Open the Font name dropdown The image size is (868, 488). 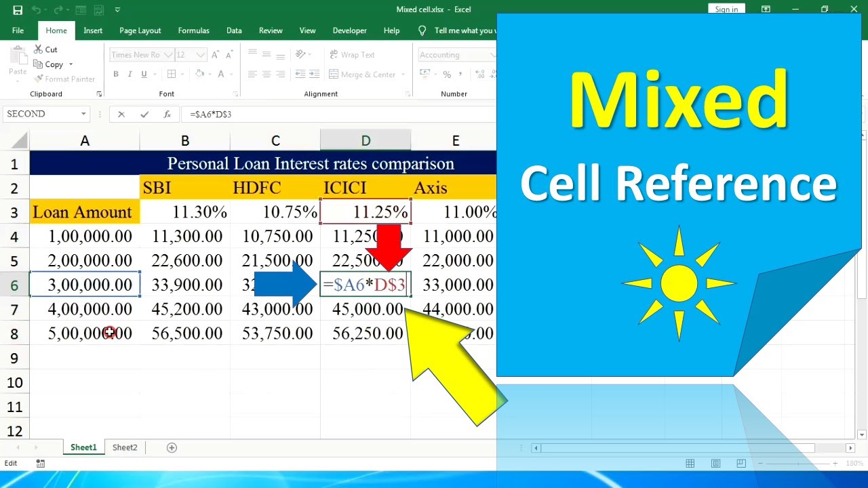pos(167,55)
